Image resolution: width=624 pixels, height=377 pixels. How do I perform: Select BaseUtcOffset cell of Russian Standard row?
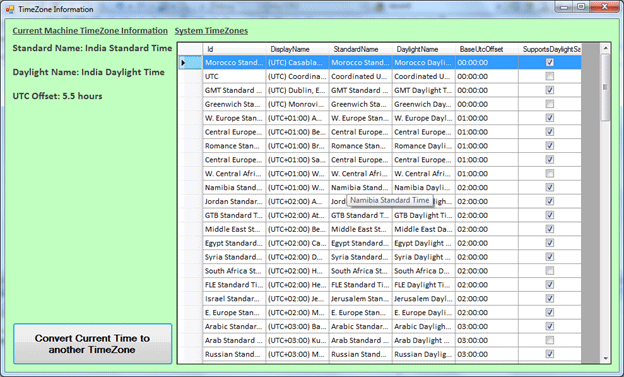(x=487, y=354)
